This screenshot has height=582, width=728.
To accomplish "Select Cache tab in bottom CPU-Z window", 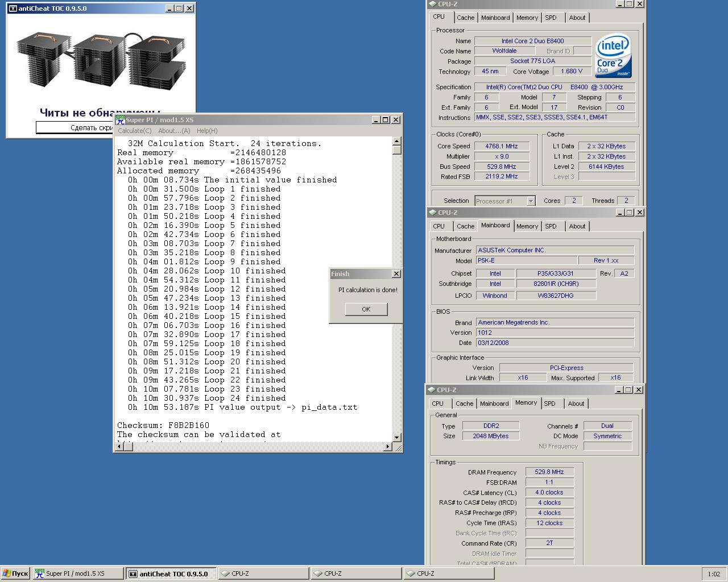I will point(464,404).
